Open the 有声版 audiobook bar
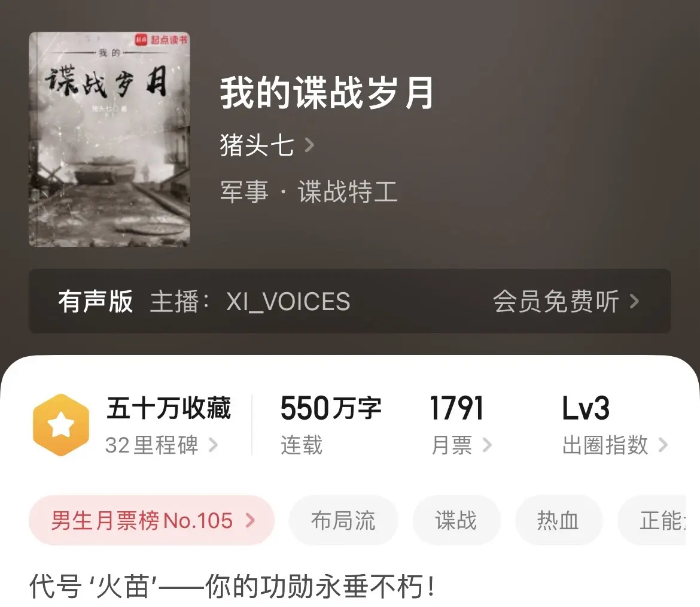The image size is (700, 607). point(350,301)
